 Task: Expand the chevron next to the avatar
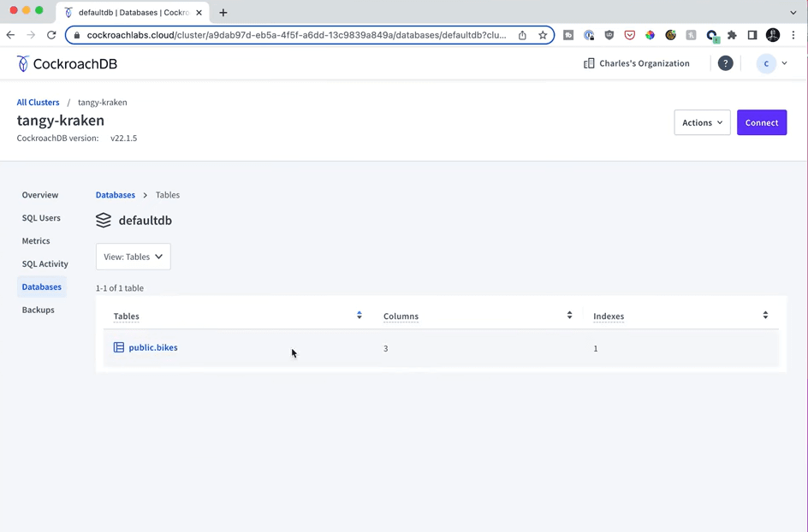[784, 63]
